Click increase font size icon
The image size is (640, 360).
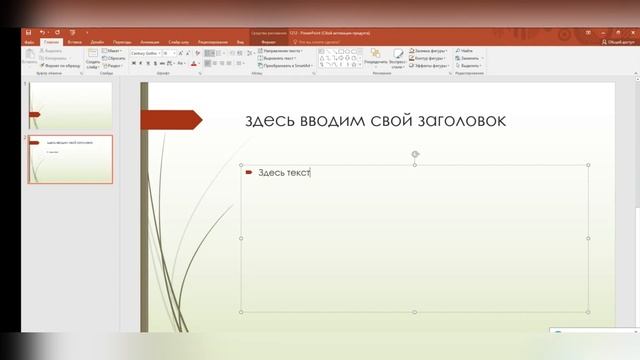181,53
